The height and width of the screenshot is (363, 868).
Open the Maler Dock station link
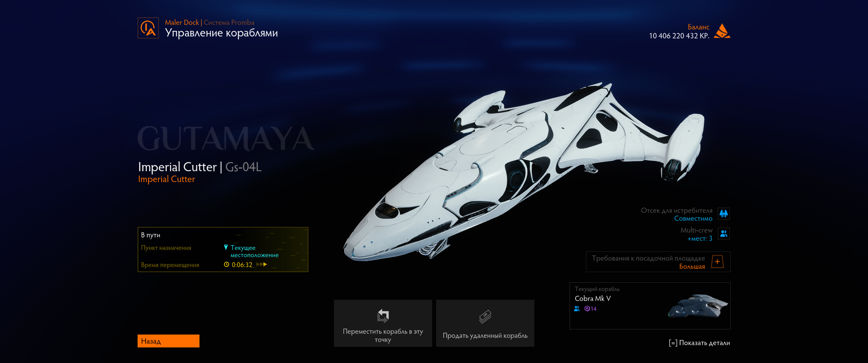[182, 22]
